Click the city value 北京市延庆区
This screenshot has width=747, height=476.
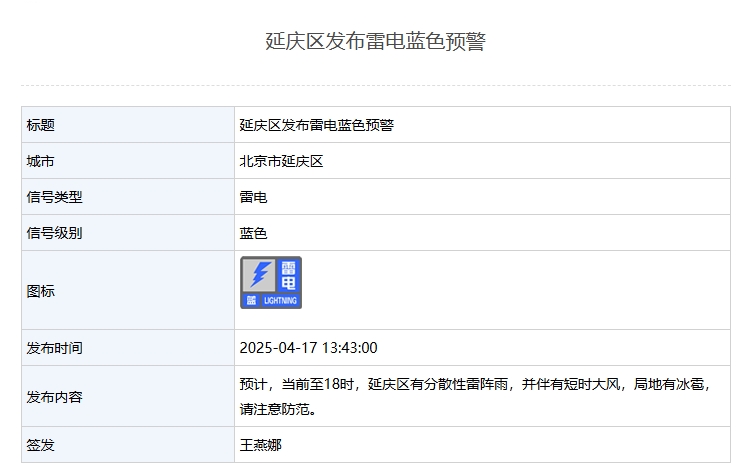(281, 161)
